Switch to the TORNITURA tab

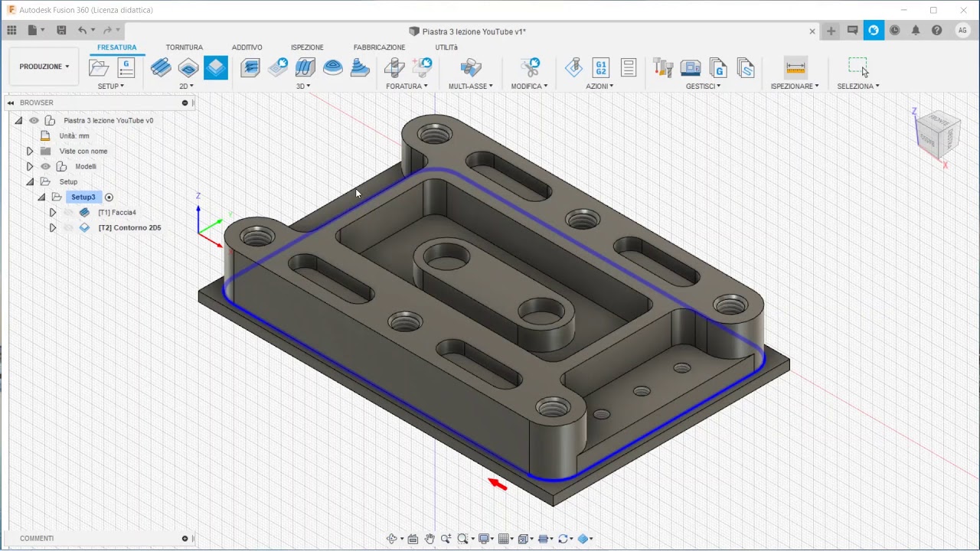click(x=185, y=47)
